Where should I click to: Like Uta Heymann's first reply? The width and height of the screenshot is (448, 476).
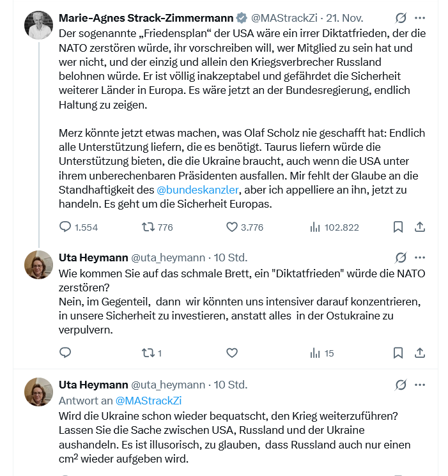pyautogui.click(x=232, y=353)
